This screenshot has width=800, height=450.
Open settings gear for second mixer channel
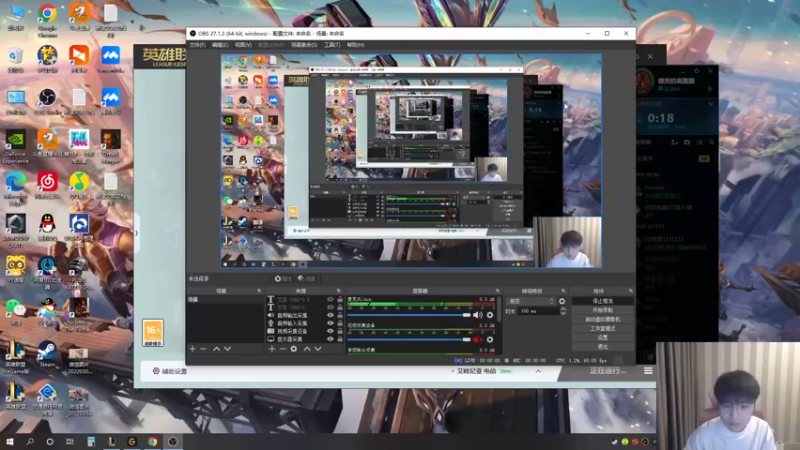[x=490, y=339]
